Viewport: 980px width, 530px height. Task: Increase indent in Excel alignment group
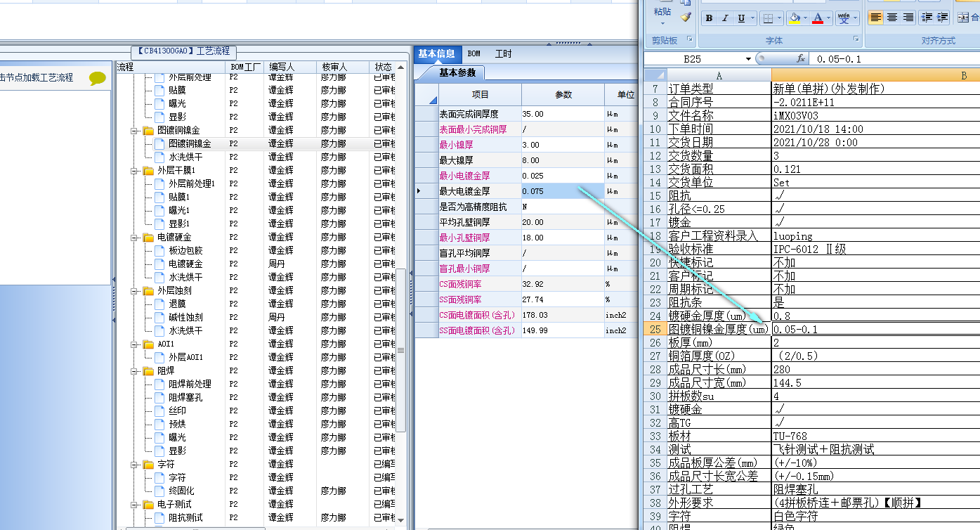[943, 18]
